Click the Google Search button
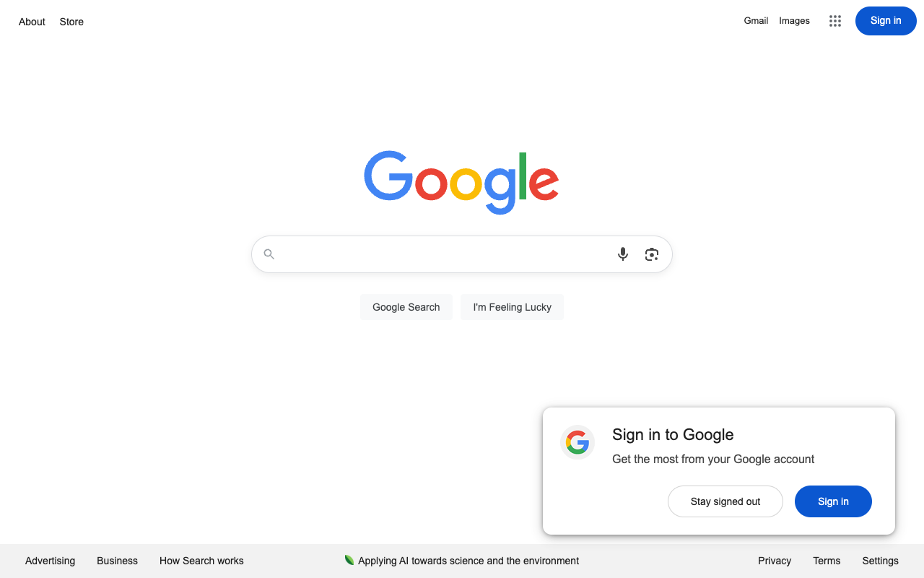Image resolution: width=924 pixels, height=578 pixels. (406, 307)
